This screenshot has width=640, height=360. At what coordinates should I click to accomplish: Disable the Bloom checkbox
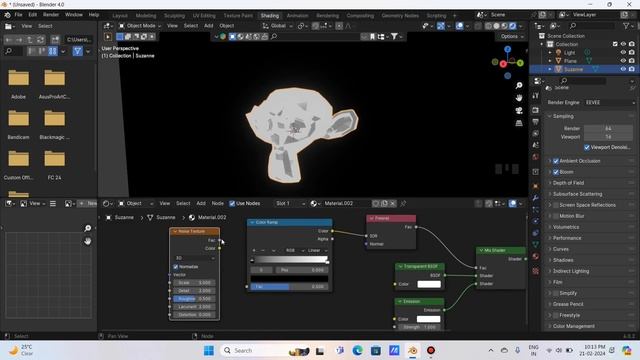tap(556, 172)
